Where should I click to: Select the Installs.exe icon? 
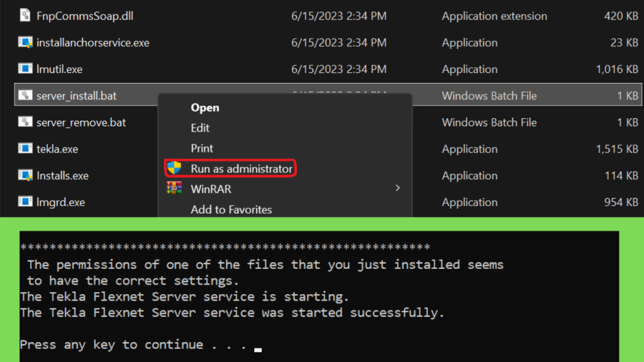tap(25, 175)
